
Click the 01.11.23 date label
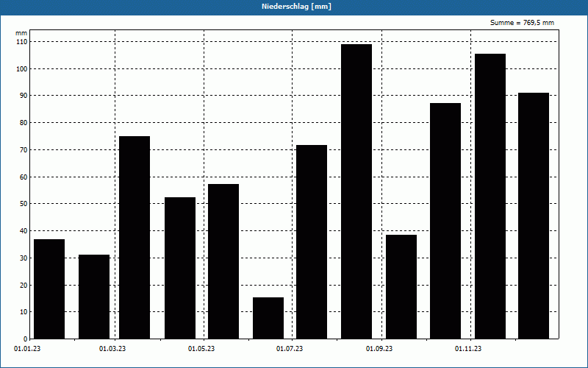click(468, 349)
